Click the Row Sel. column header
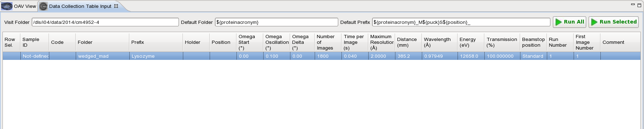 11,42
